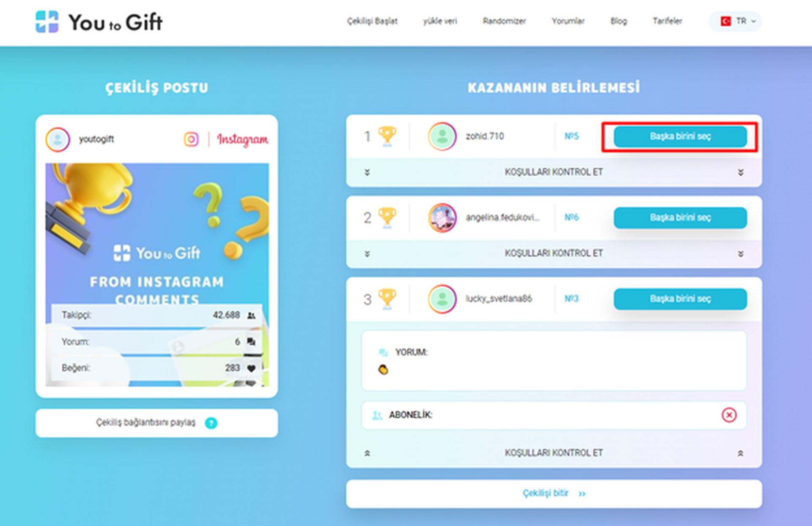
Task: Click the subscribers icon beside ABONELİK label
Action: 378,415
